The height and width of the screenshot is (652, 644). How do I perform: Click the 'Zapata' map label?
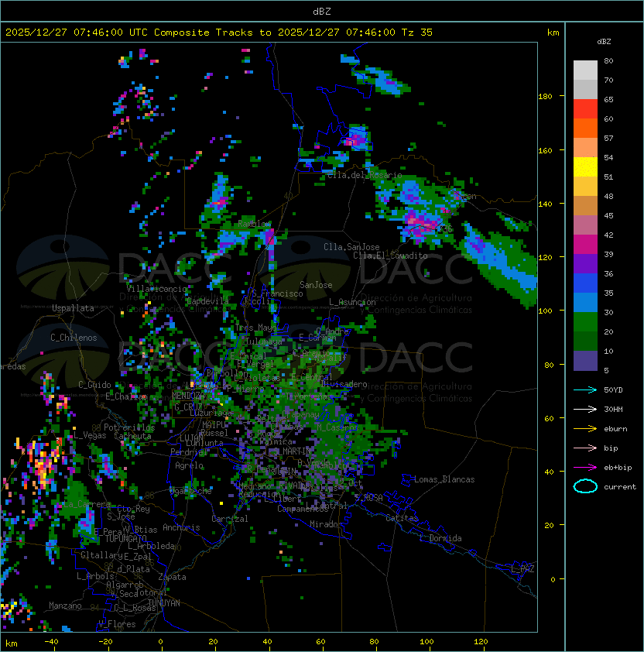(172, 577)
